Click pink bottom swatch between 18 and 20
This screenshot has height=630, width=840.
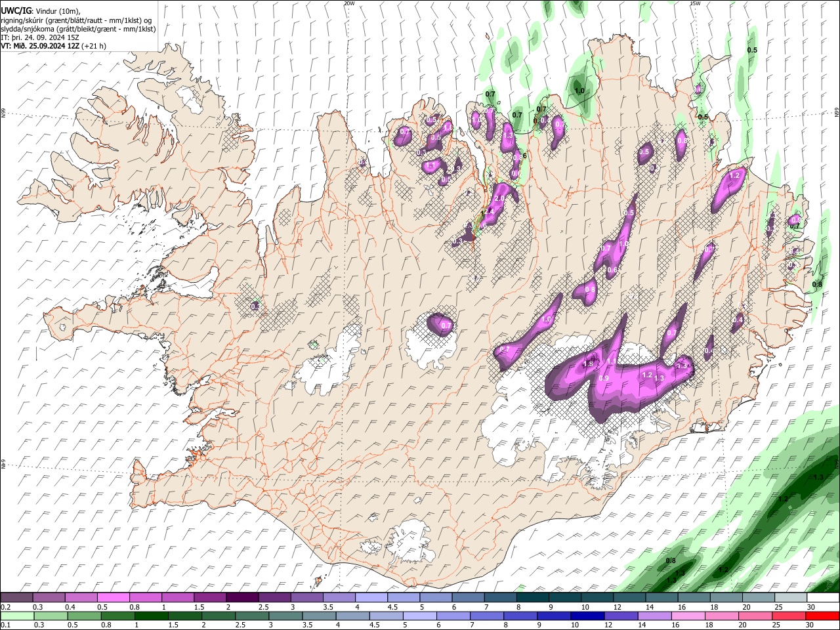pyautogui.click(x=722, y=616)
